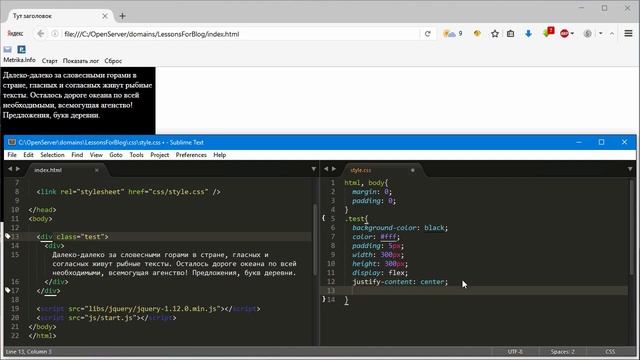
Task: Open the Edit menu in Sublime Text
Action: tap(28, 155)
